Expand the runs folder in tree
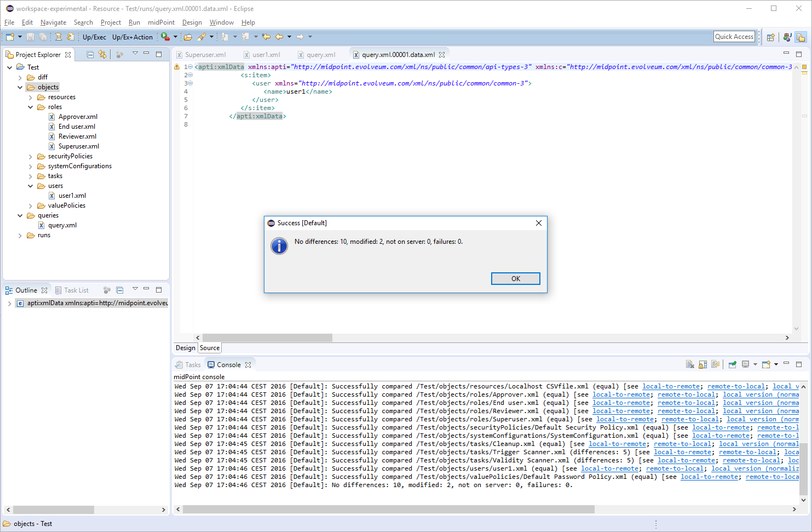 tap(20, 236)
